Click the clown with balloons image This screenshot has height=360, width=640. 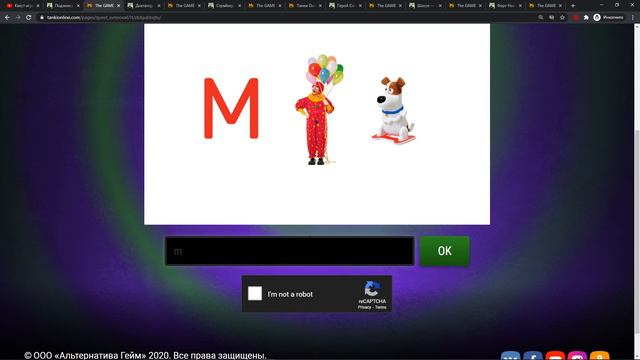(321, 110)
